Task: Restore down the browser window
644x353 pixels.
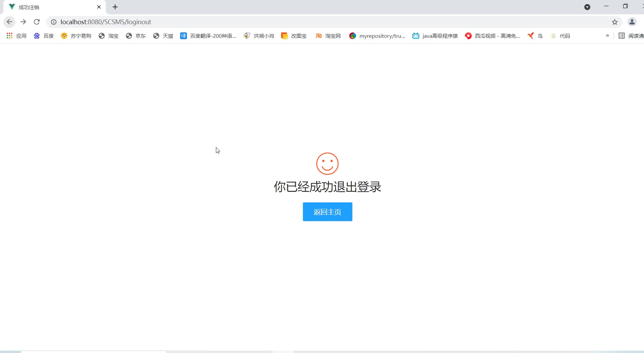Action: tap(625, 6)
